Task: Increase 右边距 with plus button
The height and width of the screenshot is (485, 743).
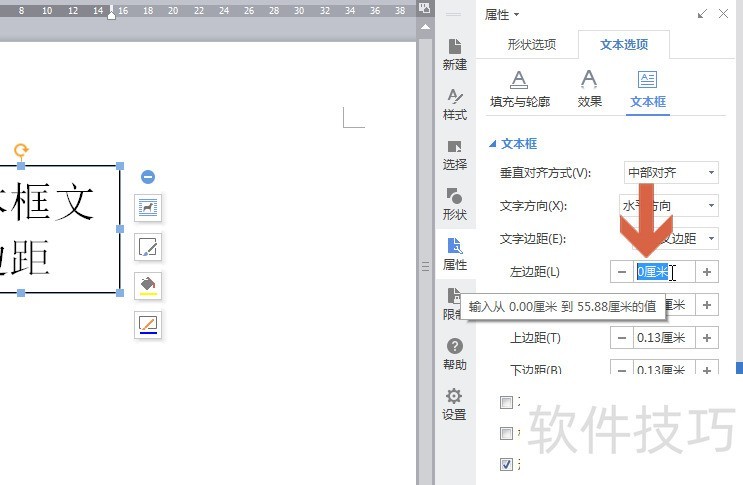Action: [707, 305]
